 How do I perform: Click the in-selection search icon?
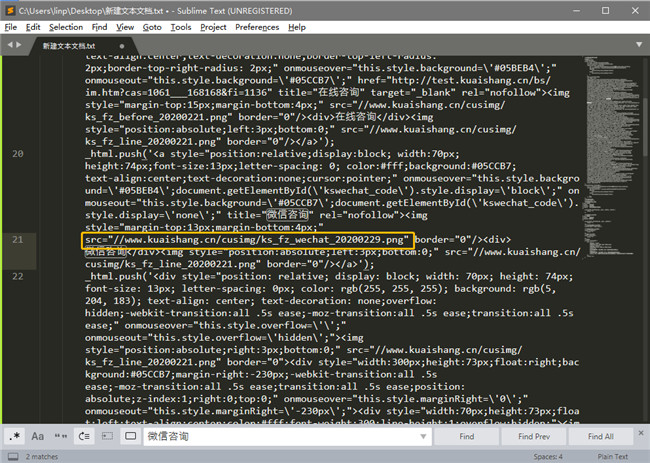tap(106, 437)
